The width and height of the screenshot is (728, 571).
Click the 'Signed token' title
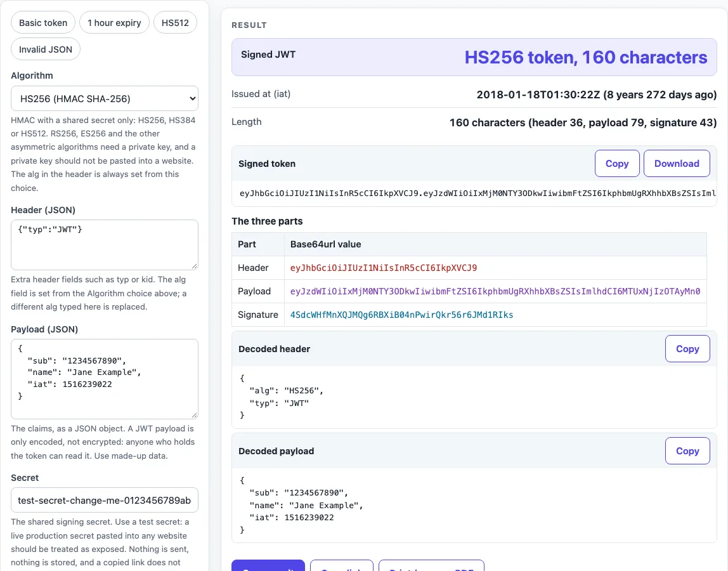[x=267, y=164]
